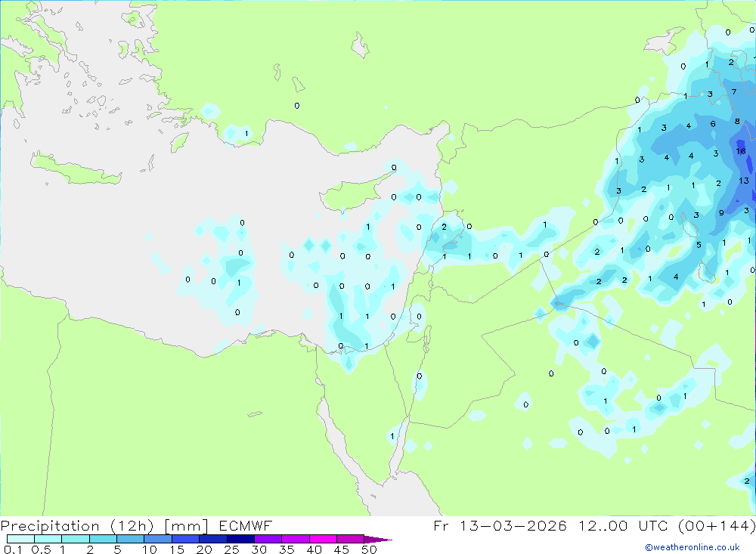Click the purple arrow tip above 50 on the legend

(x=378, y=540)
